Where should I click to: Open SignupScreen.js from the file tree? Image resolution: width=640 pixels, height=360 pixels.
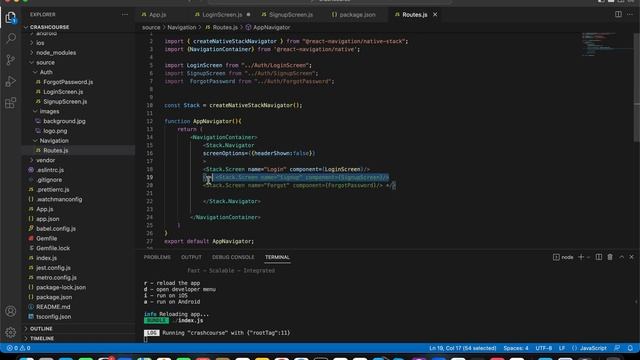(x=65, y=102)
